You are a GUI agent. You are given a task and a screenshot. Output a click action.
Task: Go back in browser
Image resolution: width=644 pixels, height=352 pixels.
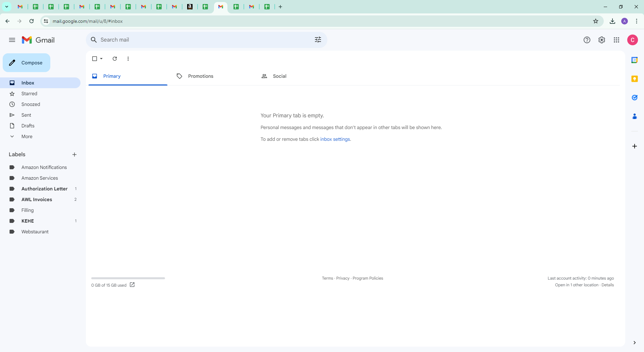[x=7, y=21]
